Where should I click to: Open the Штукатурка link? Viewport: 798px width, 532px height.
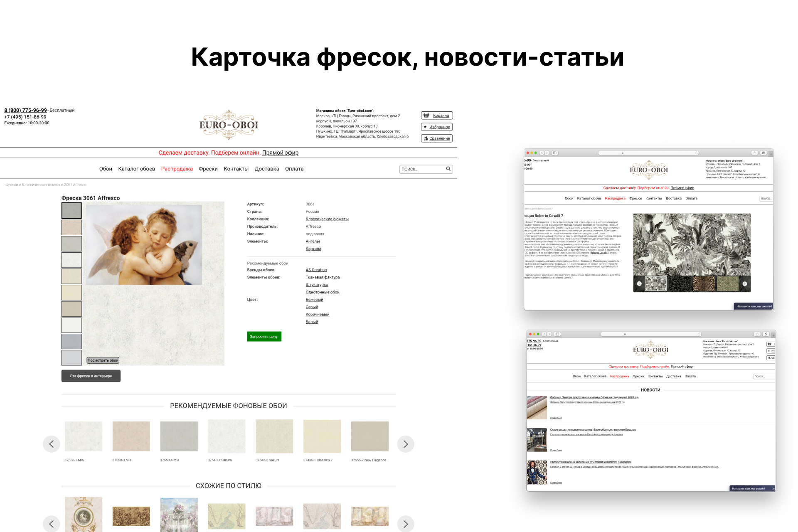317,285
